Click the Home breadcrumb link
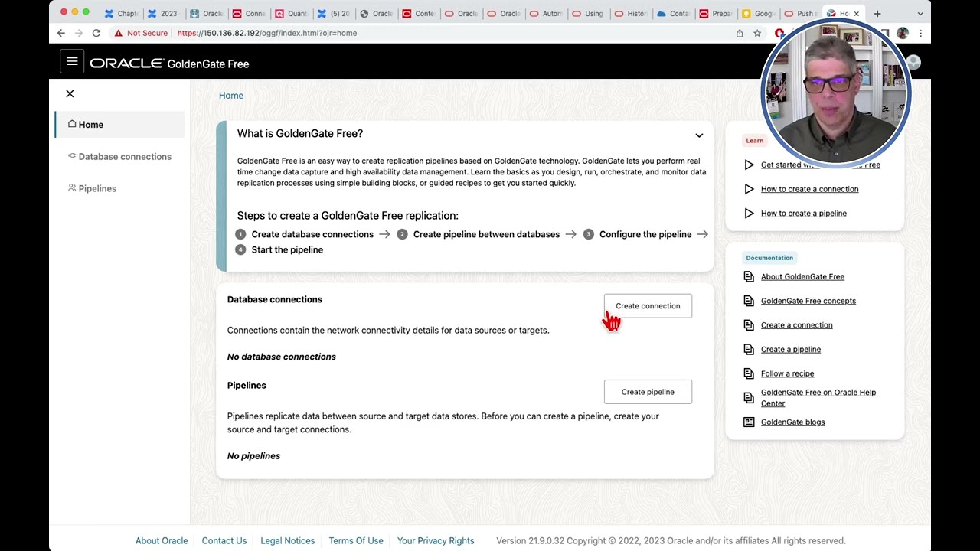The image size is (980, 551). point(231,96)
